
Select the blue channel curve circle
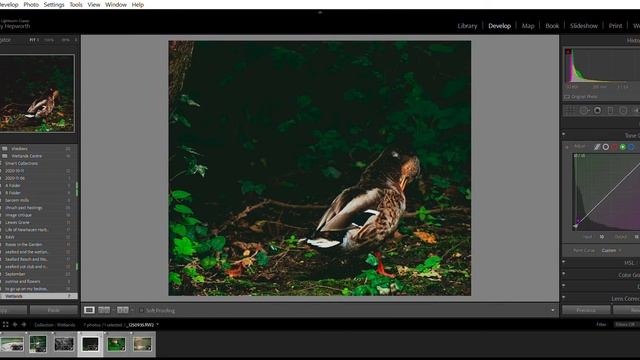coord(631,147)
